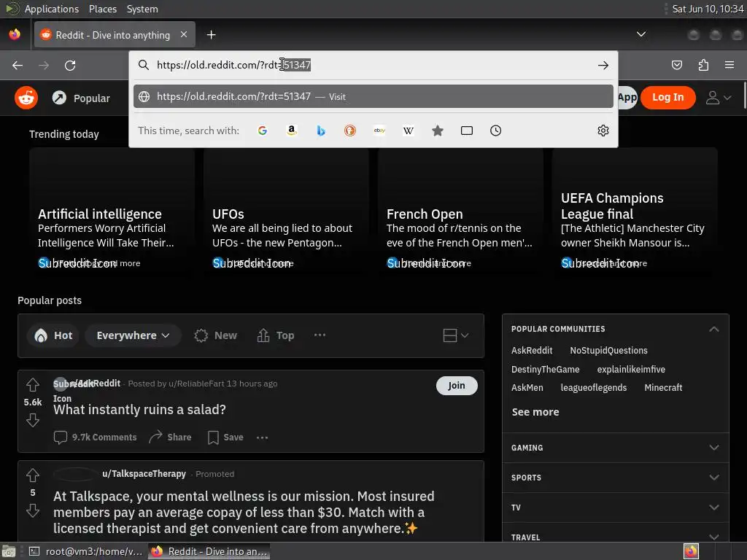
Task: Downvote the salad post
Action: tap(33, 420)
